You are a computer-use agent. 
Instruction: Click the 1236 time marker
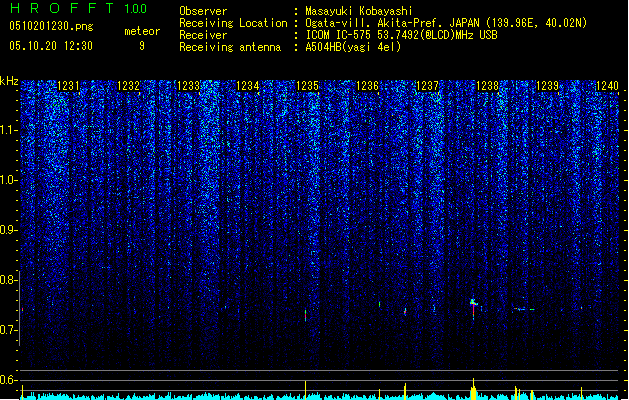pyautogui.click(x=367, y=86)
